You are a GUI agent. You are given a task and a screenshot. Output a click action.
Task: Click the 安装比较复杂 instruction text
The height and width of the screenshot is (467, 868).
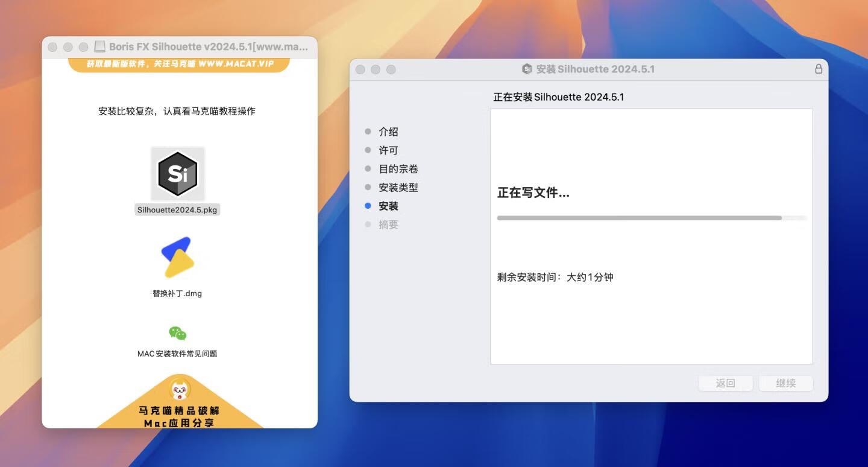[177, 111]
